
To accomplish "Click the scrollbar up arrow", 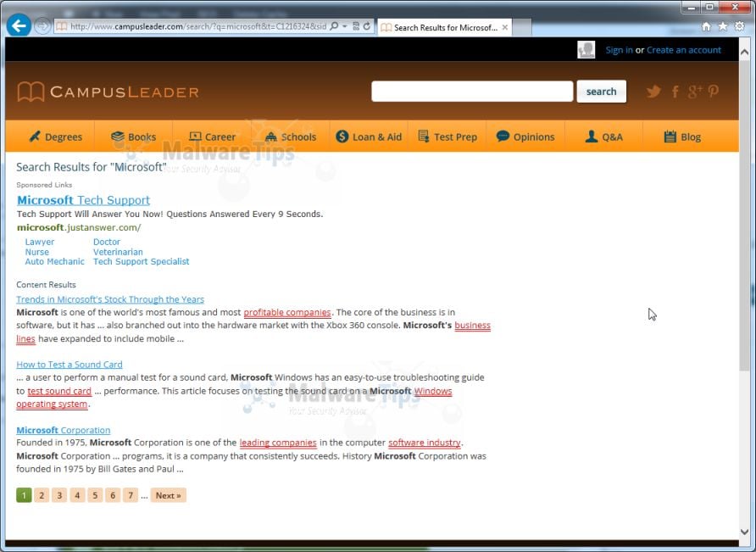I will [744, 52].
